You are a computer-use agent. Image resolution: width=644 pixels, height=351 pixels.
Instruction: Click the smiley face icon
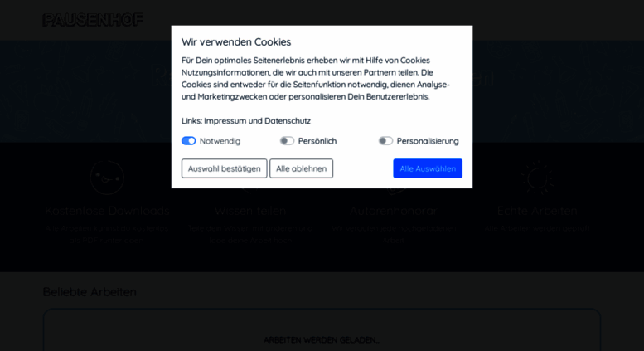107,178
